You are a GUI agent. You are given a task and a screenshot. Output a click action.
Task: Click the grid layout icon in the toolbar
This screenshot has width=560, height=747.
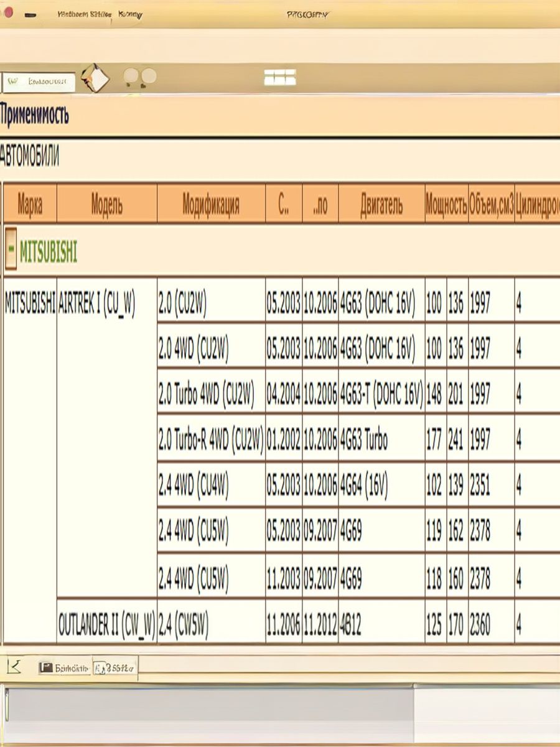pos(279,77)
